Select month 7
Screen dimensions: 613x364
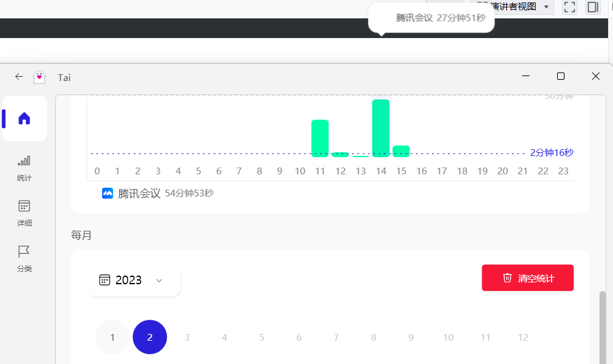coord(336,337)
